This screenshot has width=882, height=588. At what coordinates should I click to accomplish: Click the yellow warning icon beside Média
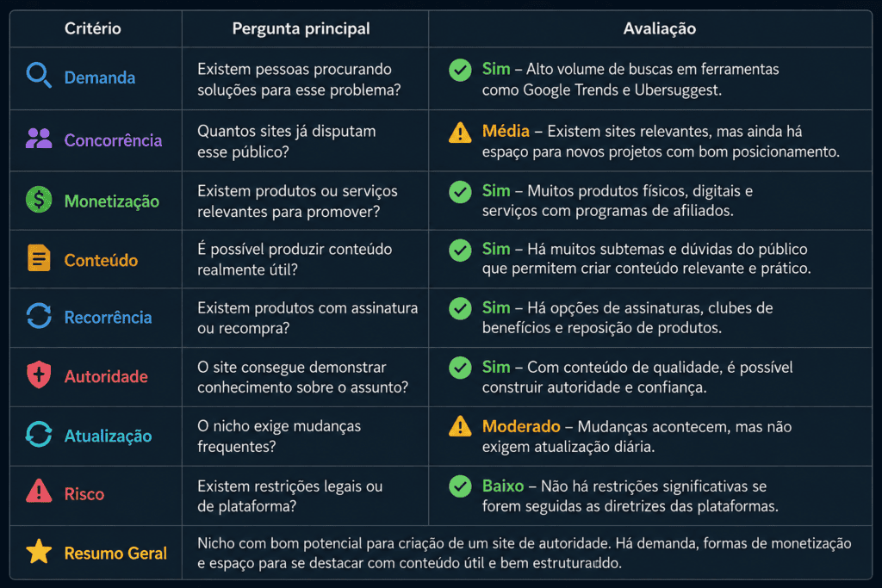460,133
